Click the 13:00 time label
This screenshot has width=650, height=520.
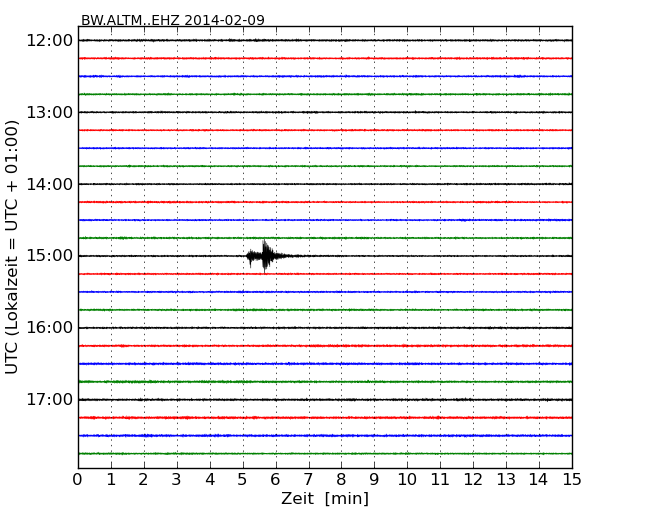click(49, 112)
